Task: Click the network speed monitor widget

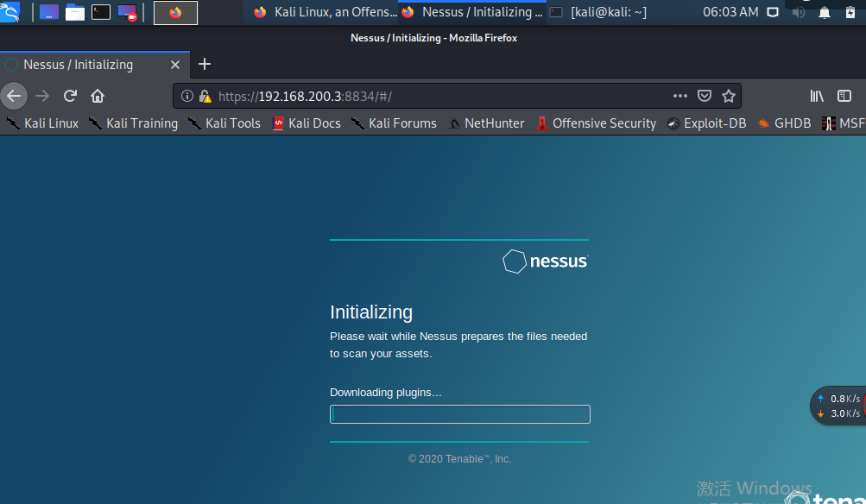Action: point(838,406)
